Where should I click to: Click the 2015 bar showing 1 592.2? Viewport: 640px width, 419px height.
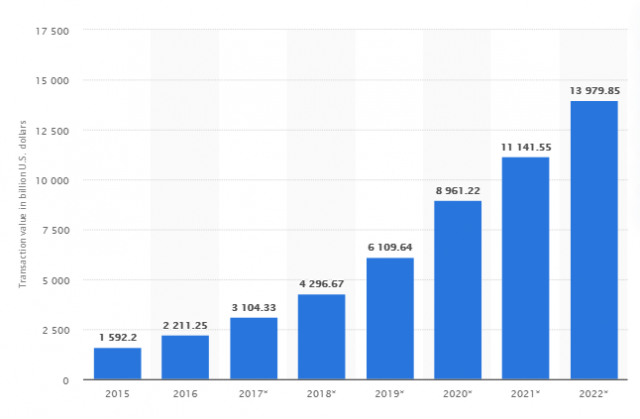pos(118,364)
